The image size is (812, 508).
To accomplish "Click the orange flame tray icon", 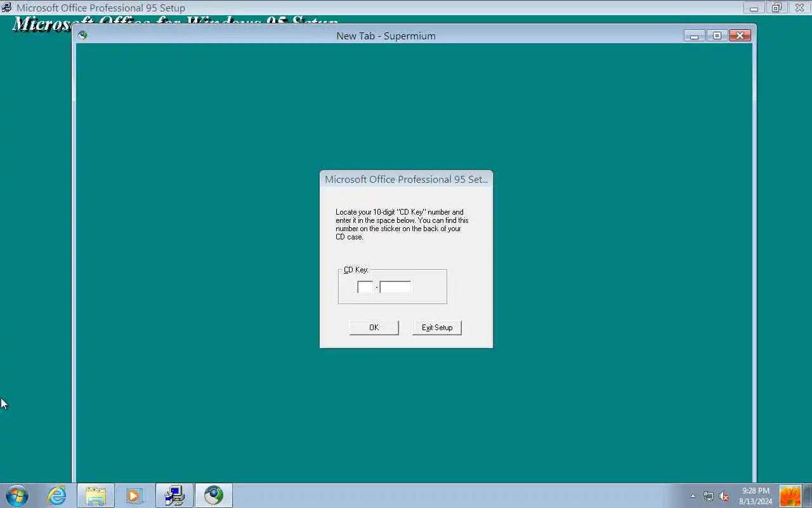I will click(790, 496).
